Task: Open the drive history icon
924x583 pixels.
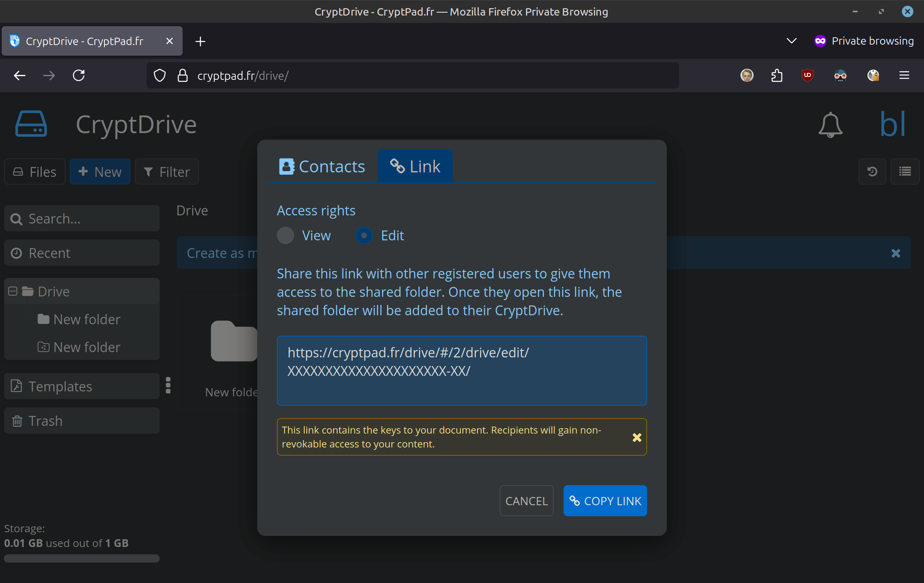Action: coord(872,172)
